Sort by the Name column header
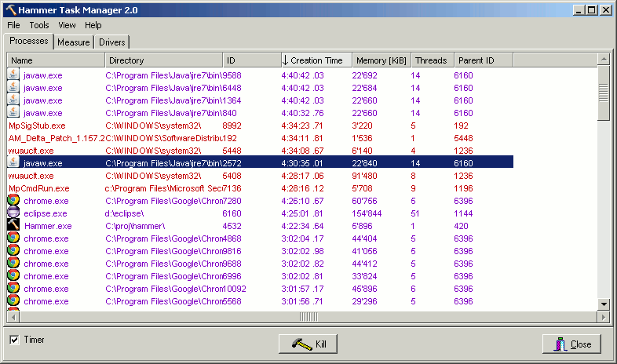 pyautogui.click(x=56, y=60)
